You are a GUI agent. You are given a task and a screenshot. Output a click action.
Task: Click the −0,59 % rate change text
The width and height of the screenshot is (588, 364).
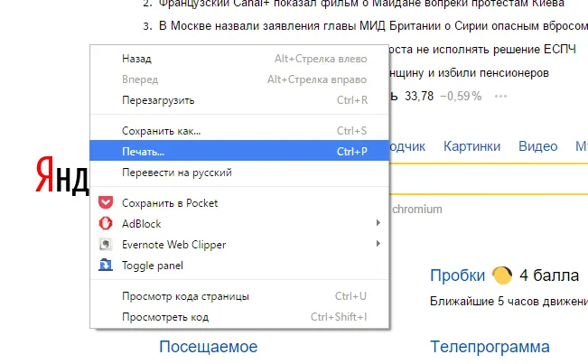[x=461, y=97]
